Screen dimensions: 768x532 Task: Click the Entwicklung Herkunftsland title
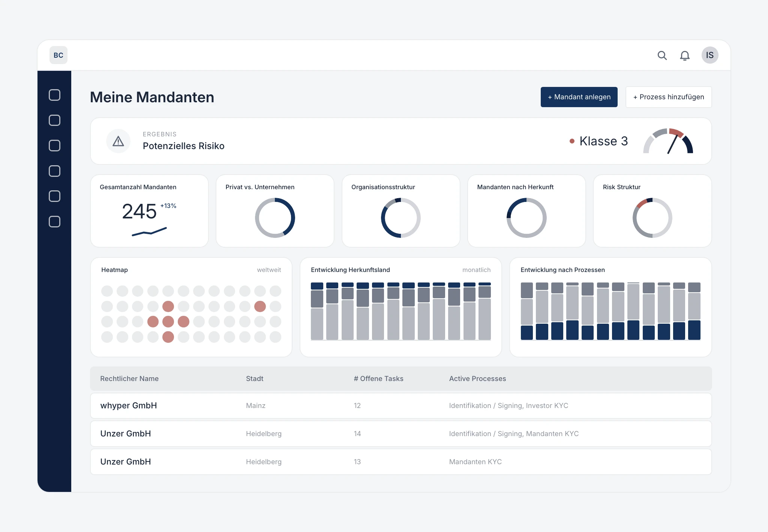[350, 270]
